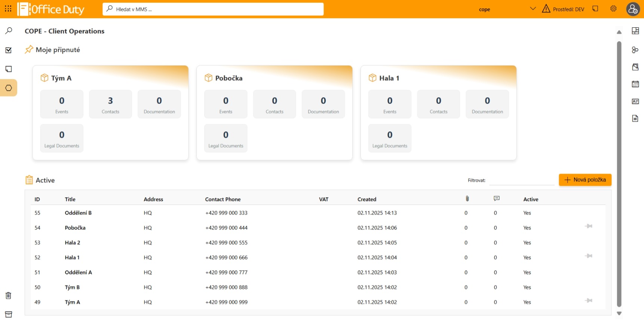Open the tasks checkmark icon in sidebar
Image resolution: width=644 pixels, height=326 pixels.
click(x=9, y=50)
